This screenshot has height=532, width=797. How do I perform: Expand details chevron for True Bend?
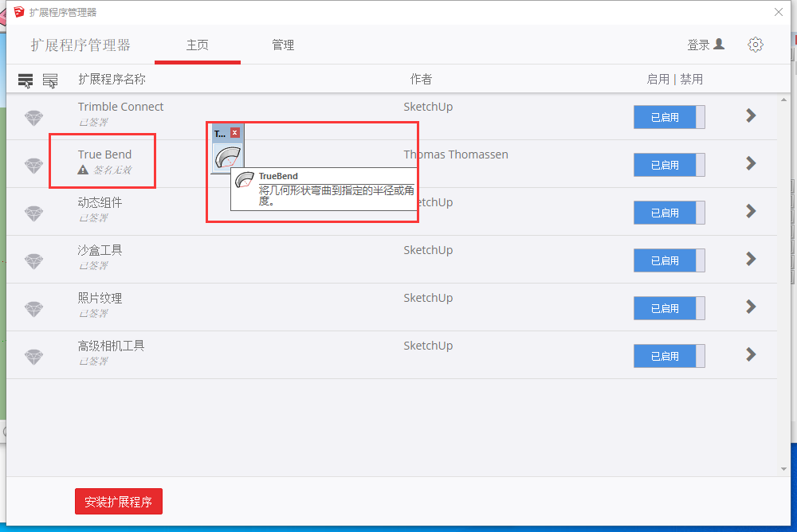751,163
